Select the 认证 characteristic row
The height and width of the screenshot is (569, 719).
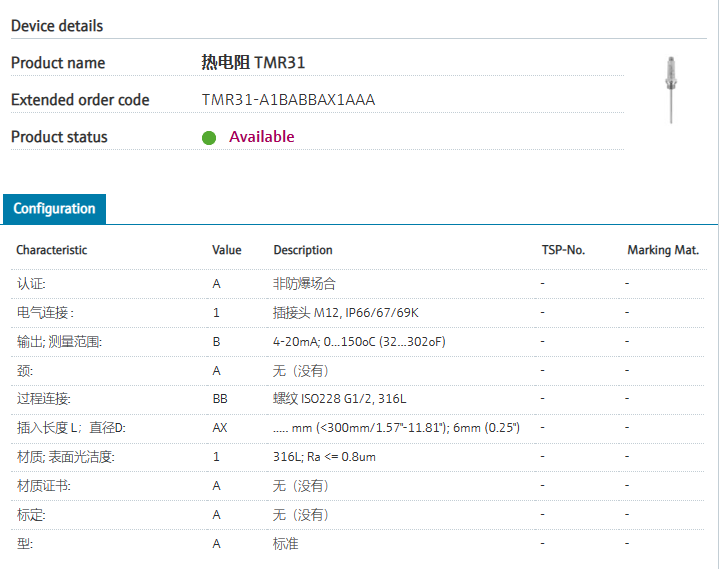tap(31, 284)
